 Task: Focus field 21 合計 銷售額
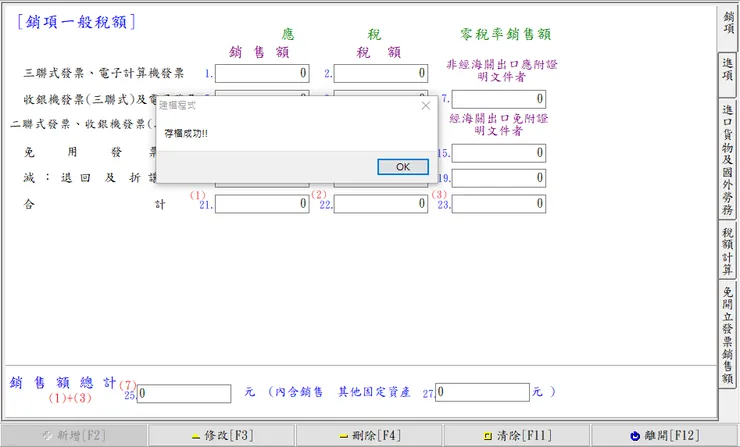click(262, 204)
